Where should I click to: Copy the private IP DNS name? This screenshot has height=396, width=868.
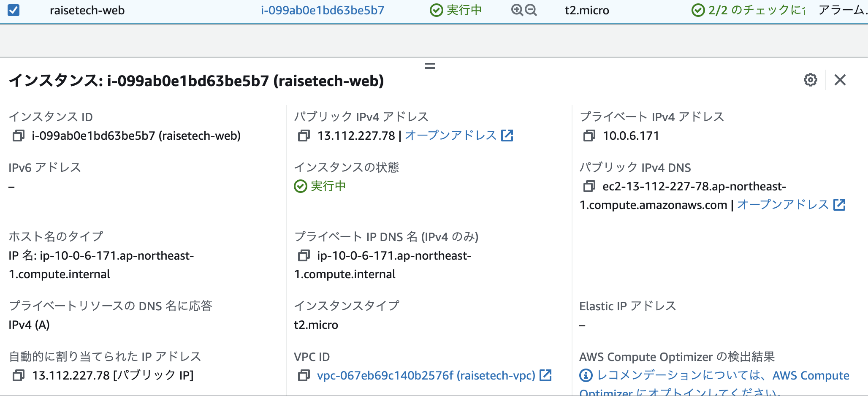(305, 256)
